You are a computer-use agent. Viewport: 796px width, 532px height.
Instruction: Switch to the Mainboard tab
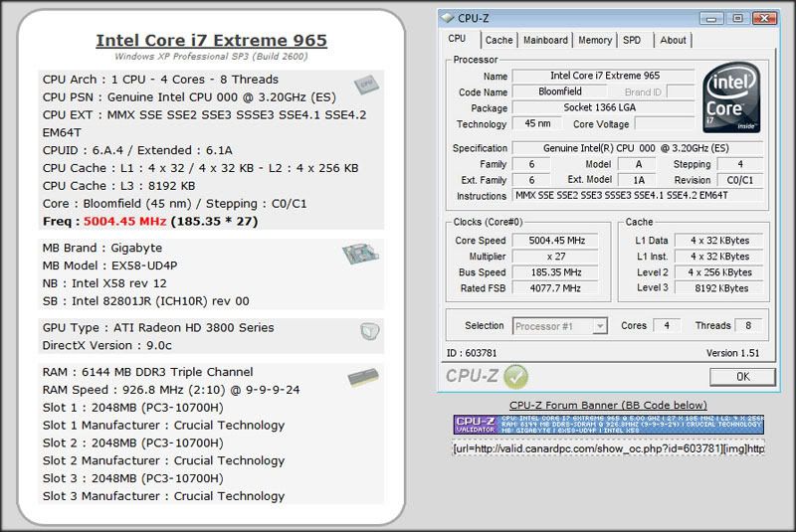(545, 40)
